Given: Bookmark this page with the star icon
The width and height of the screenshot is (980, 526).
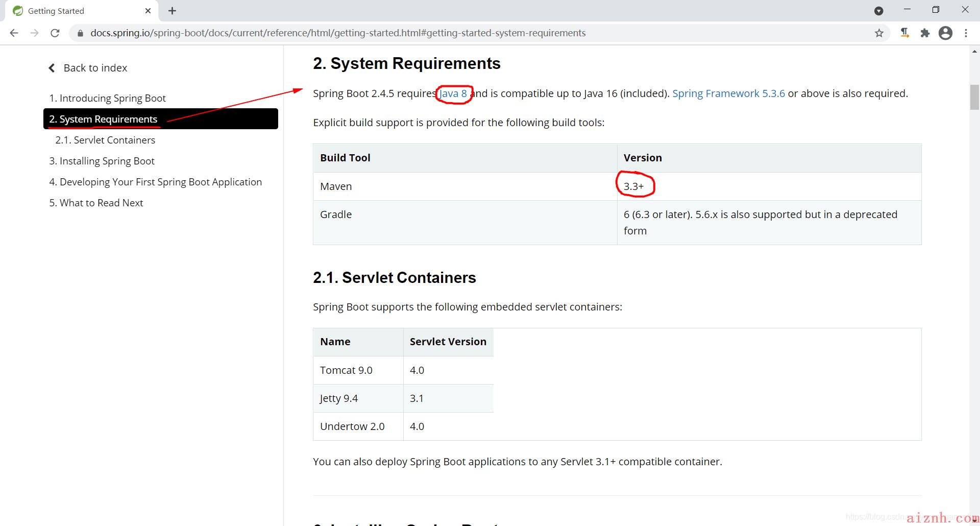Looking at the screenshot, I should [x=879, y=33].
